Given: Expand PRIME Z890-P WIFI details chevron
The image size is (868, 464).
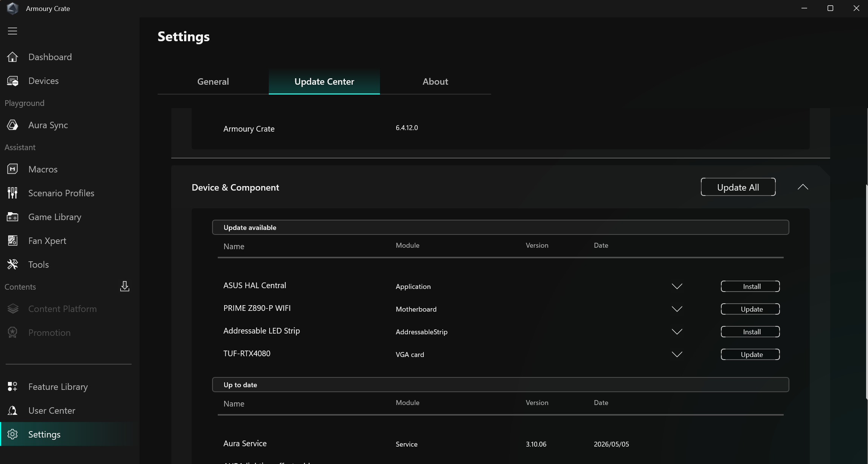Looking at the screenshot, I should tap(677, 309).
